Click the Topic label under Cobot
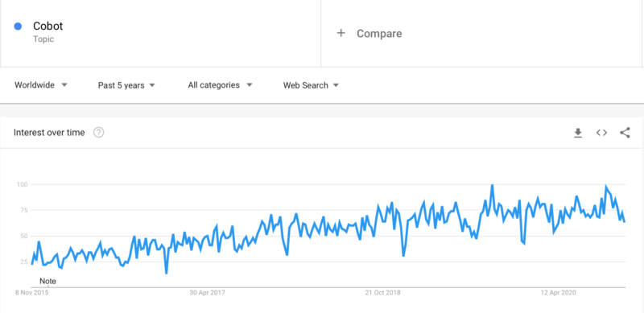 (x=43, y=39)
